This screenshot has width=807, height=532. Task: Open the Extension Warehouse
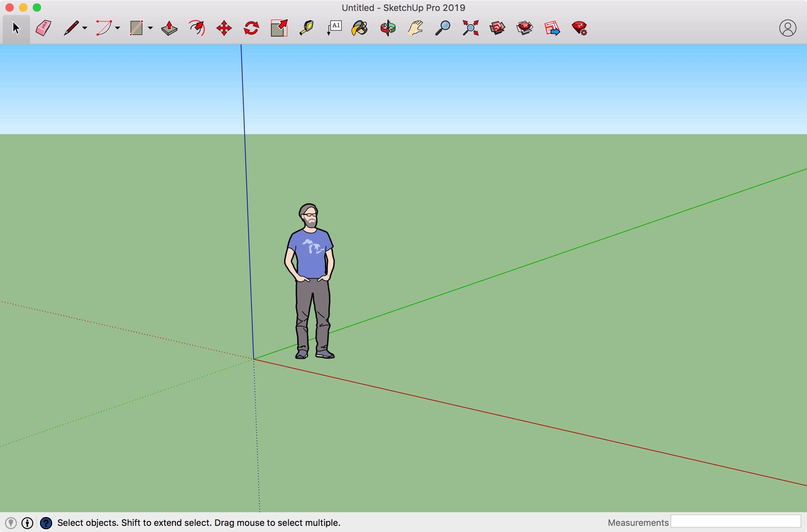[x=524, y=28]
